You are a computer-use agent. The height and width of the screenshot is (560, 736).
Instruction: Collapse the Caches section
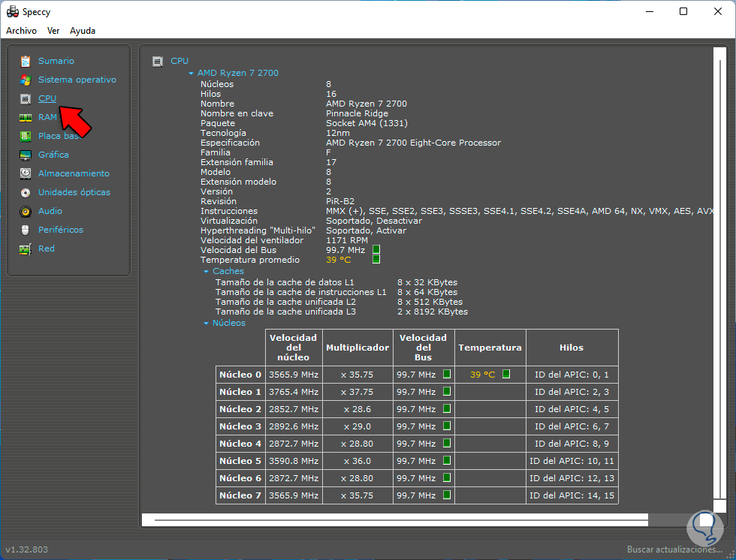207,272
